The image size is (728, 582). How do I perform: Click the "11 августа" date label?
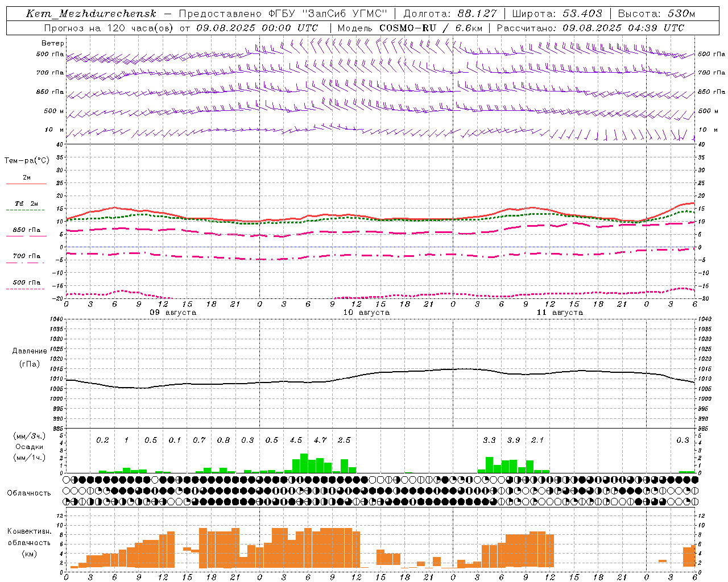tap(560, 313)
